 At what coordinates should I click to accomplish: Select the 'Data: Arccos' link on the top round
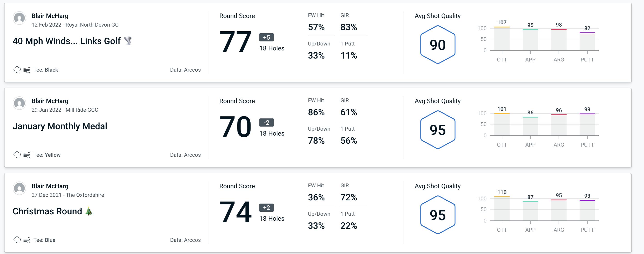click(x=185, y=70)
